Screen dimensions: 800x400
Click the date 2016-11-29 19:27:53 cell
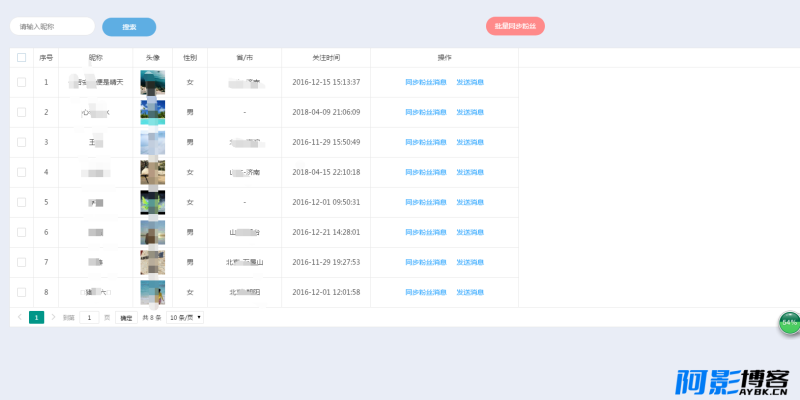326,262
